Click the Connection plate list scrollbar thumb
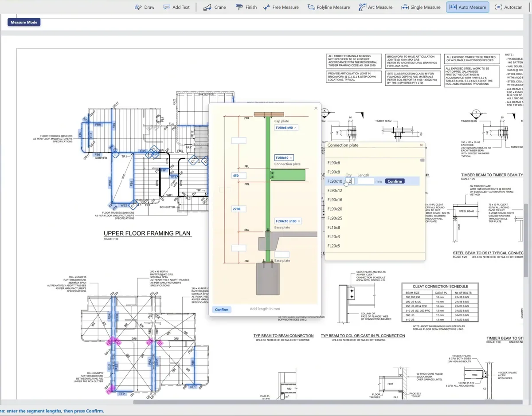532x416 pixels. (x=422, y=160)
